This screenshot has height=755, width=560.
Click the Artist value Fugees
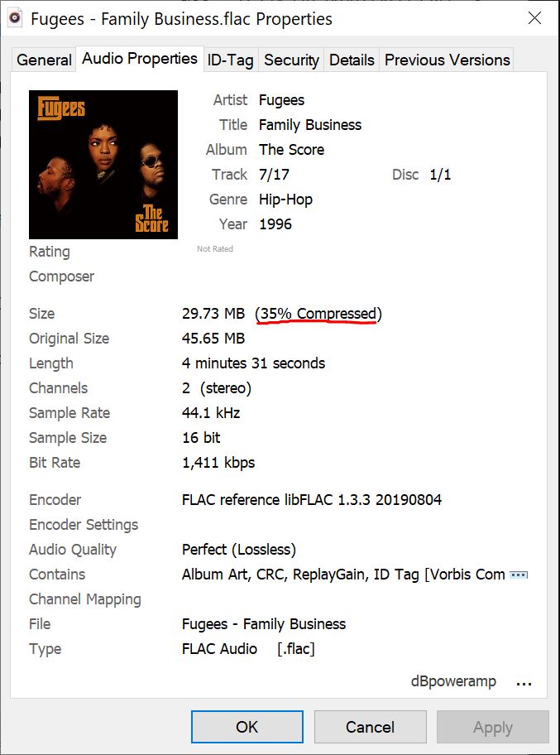coord(281,100)
